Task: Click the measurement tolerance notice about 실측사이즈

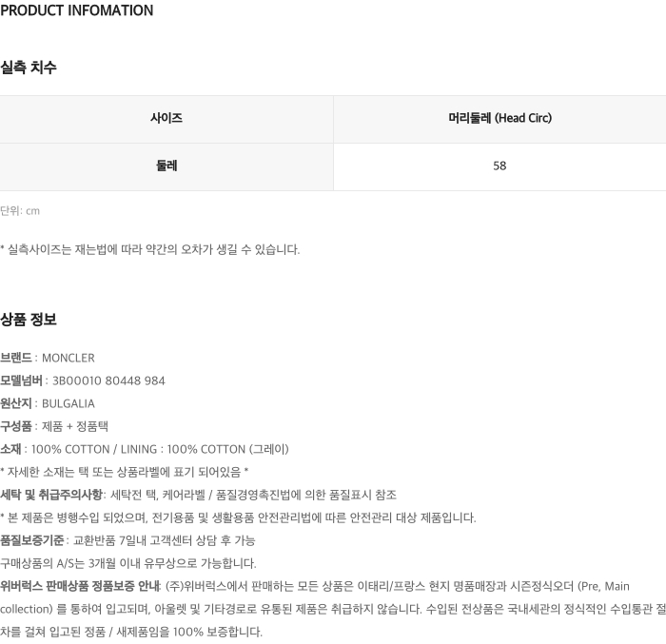Action: coord(150,249)
